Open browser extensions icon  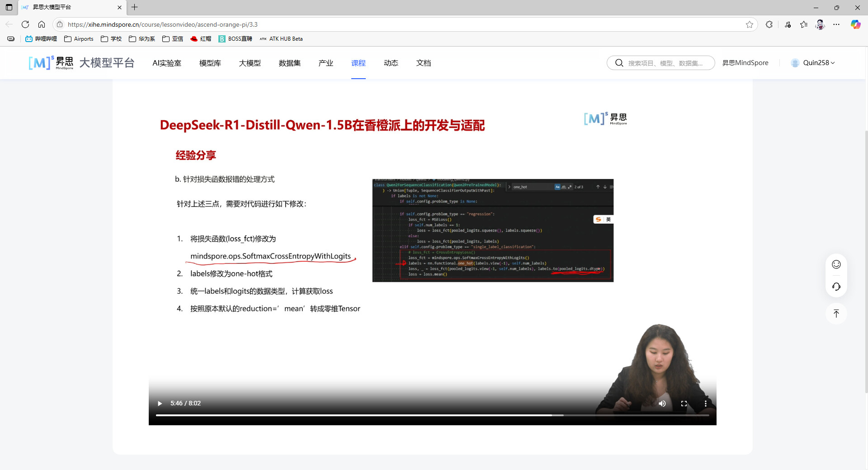(x=769, y=24)
